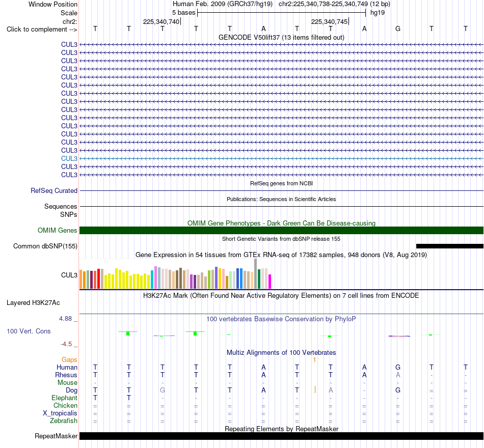This screenshot has height=448, width=484.
Task: Click the "Click to complement -->" label
Action: point(42,30)
